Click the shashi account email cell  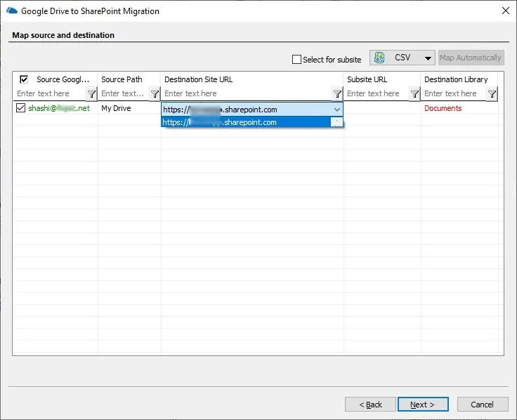pos(59,108)
